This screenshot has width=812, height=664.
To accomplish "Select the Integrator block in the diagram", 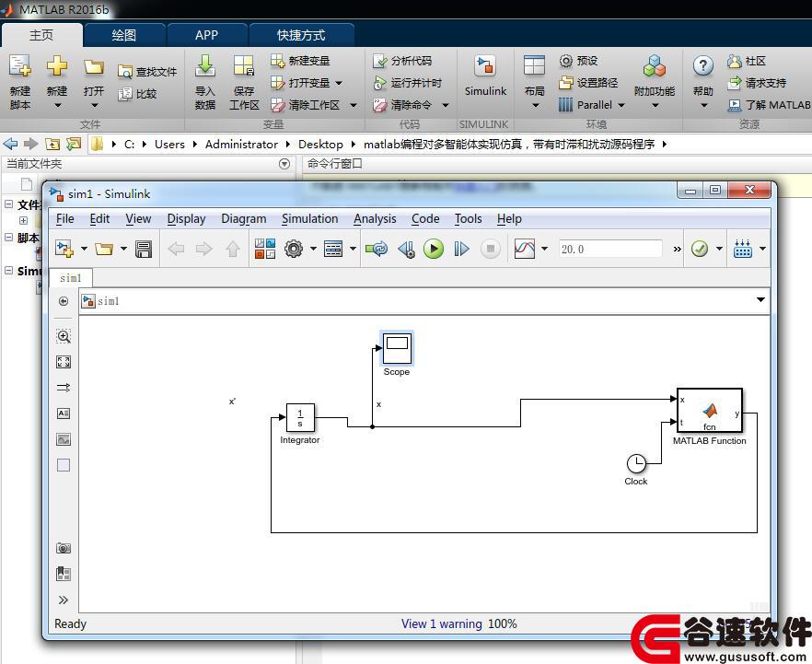I will (x=300, y=417).
